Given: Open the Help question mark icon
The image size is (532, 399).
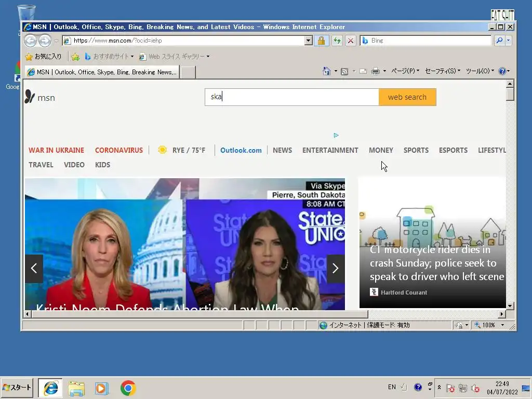Looking at the screenshot, I should point(502,71).
